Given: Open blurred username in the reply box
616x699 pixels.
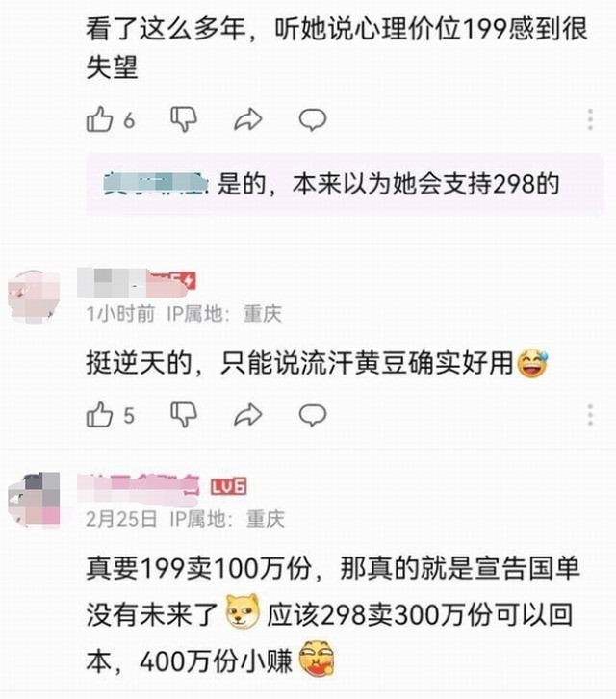Looking at the screenshot, I should (156, 185).
